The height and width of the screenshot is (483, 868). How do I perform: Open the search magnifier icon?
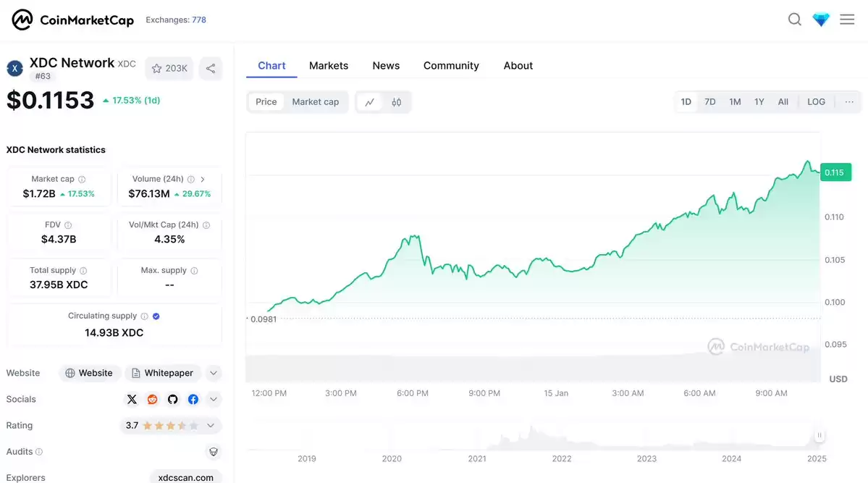point(794,20)
